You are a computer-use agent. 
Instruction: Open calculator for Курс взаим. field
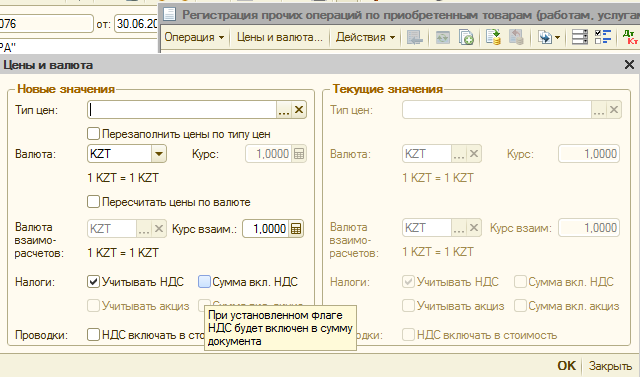coord(296,229)
